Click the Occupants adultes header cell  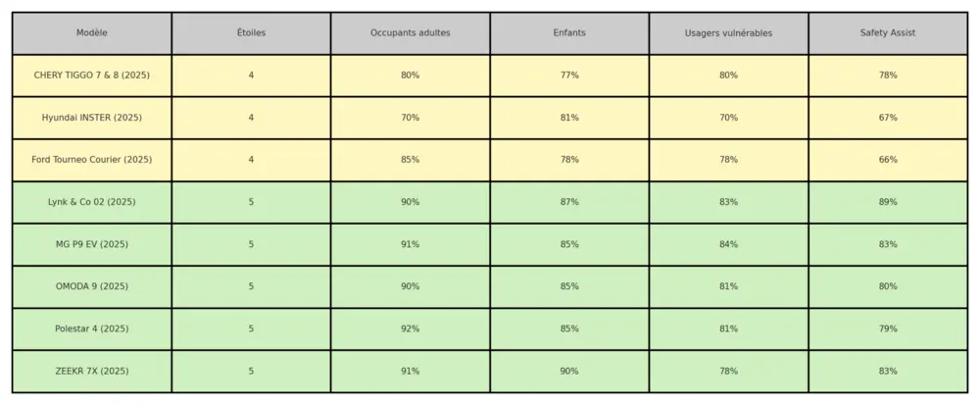tap(410, 33)
